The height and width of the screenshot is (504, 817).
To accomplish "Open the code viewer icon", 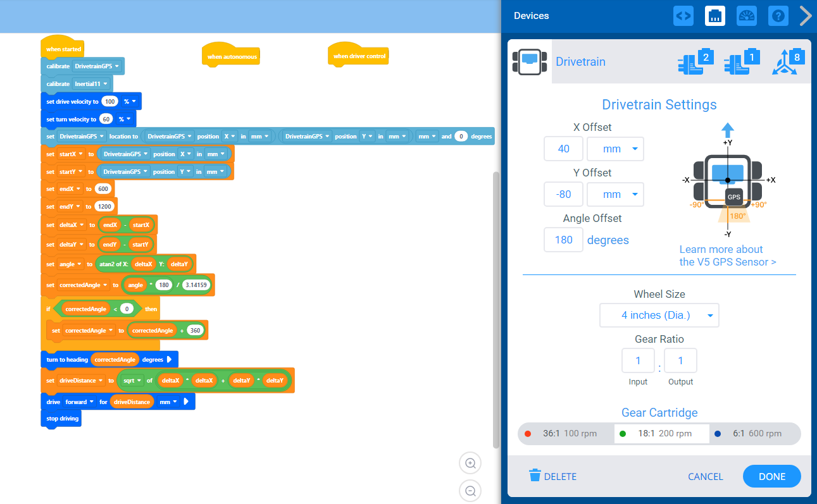I will coord(683,16).
